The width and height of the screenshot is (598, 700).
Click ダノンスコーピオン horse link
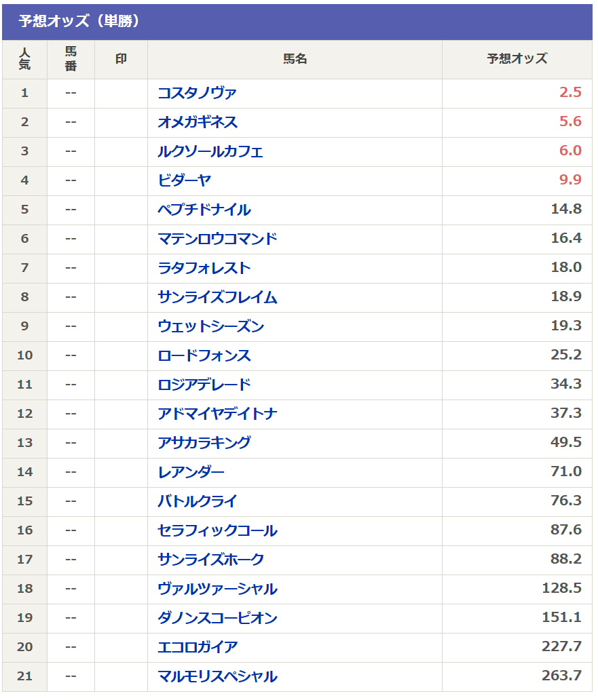coord(217,618)
